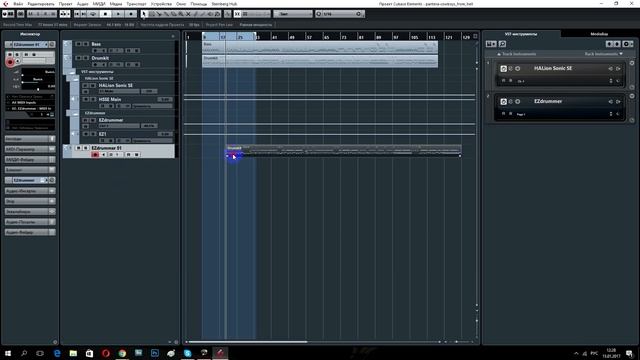Mute the HSSE Main channel
Screen dimensions: 640x360
86,99
